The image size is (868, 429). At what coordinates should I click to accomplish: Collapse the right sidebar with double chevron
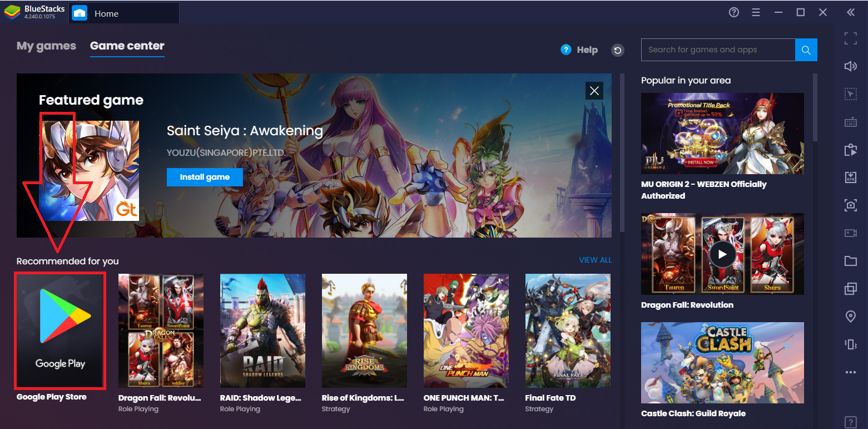pos(850,12)
